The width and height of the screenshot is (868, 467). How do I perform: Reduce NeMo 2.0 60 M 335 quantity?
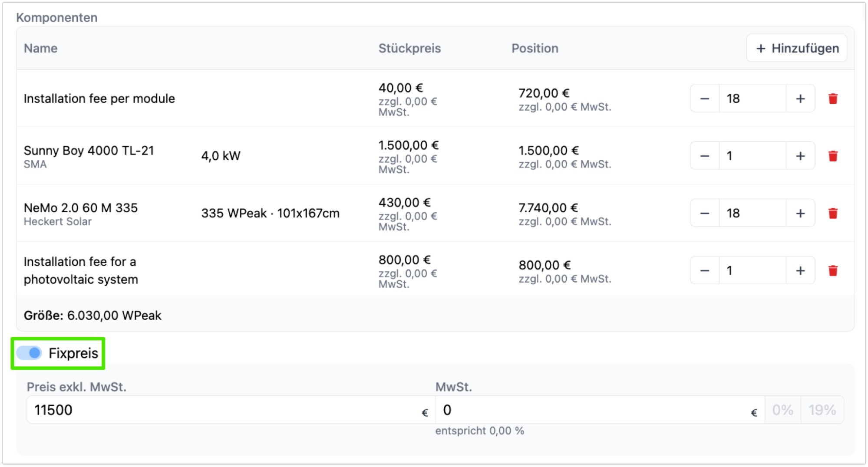coord(704,213)
